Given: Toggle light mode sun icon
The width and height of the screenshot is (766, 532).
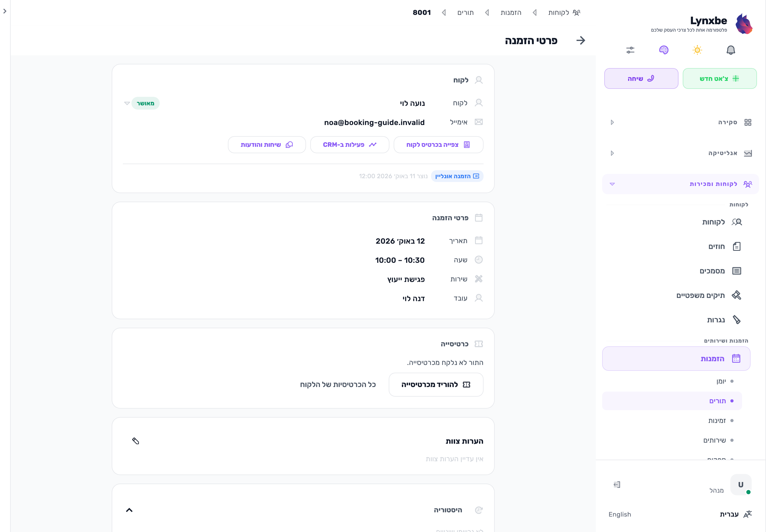Looking at the screenshot, I should click(x=697, y=50).
